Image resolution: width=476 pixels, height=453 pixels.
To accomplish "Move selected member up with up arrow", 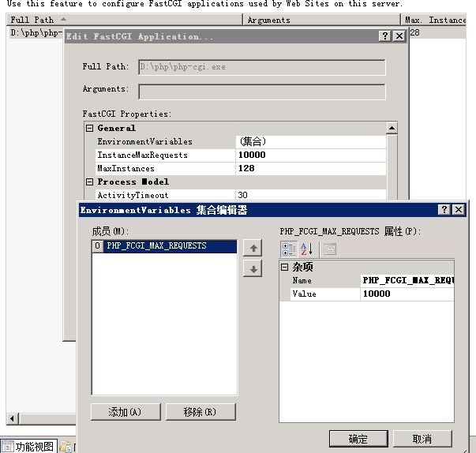I will tap(253, 249).
